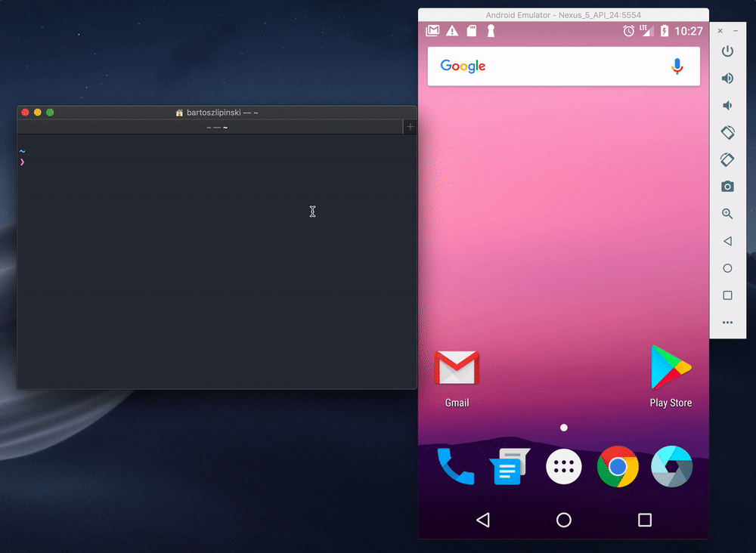Take a screenshot with the camera icon
The width and height of the screenshot is (756, 553).
point(727,187)
